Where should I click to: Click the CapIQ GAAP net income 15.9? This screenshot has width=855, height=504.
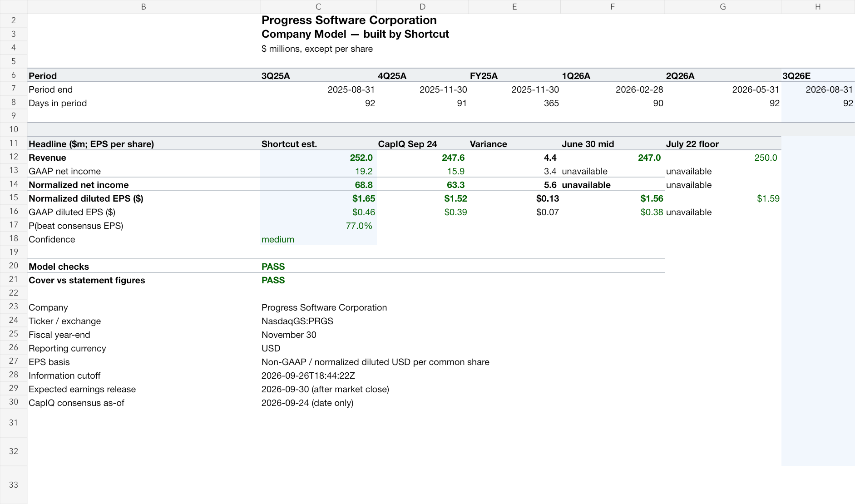[455, 171]
